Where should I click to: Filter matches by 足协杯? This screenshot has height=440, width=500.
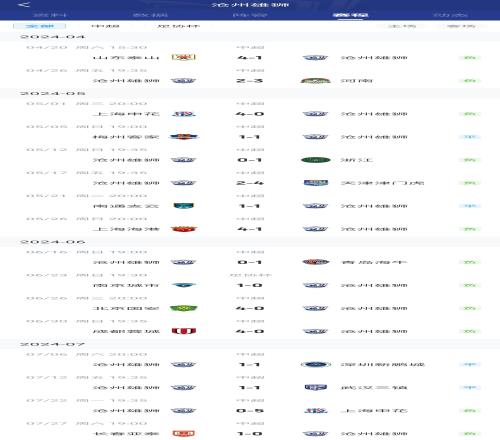178,26
